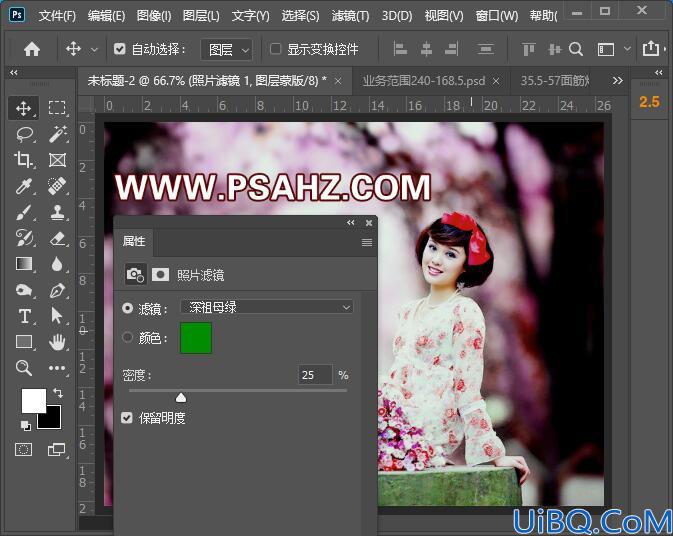Click the density slider handle
The image size is (673, 536).
tap(181, 398)
